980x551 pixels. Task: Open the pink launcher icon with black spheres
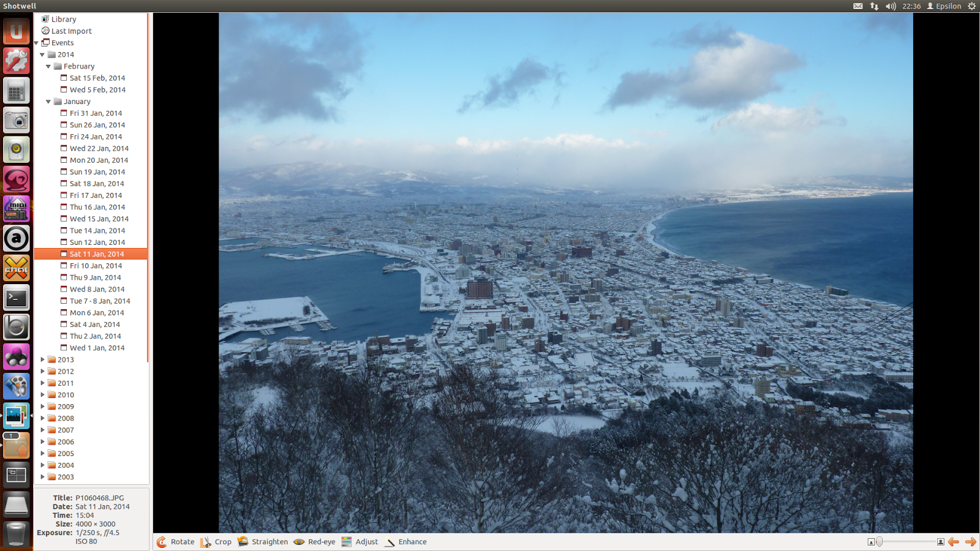coord(17,357)
